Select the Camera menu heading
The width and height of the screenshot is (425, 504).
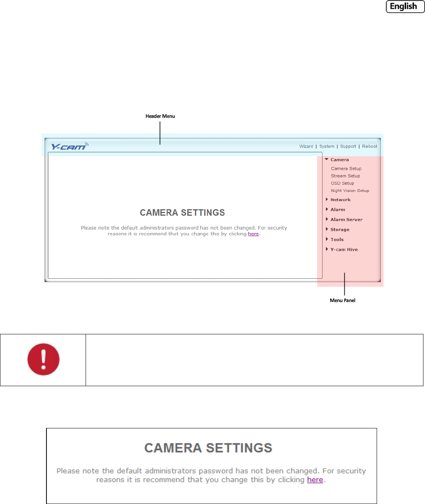click(340, 160)
